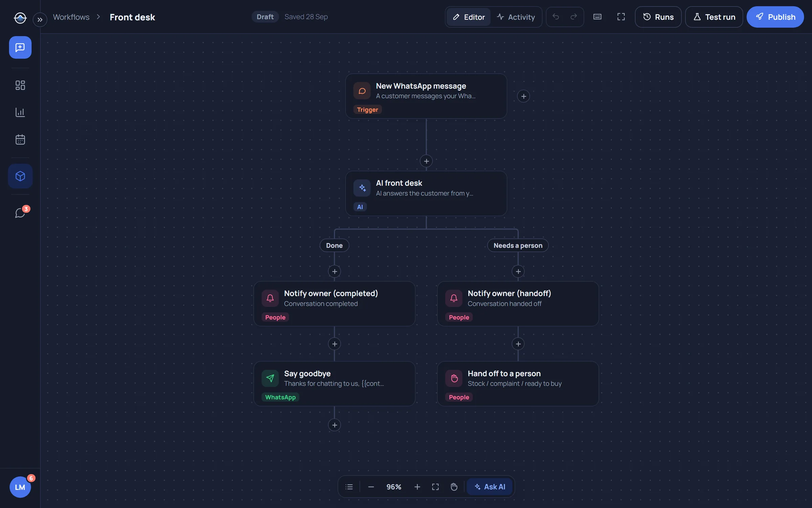Screen dimensions: 812x508
Task: Switch to the Editor tab
Action: click(x=469, y=17)
